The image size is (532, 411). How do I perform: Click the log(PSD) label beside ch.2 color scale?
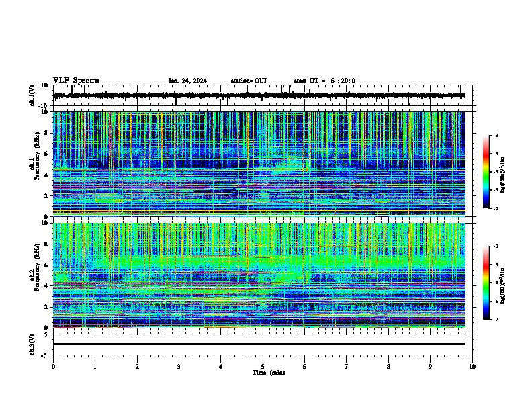[x=503, y=286]
